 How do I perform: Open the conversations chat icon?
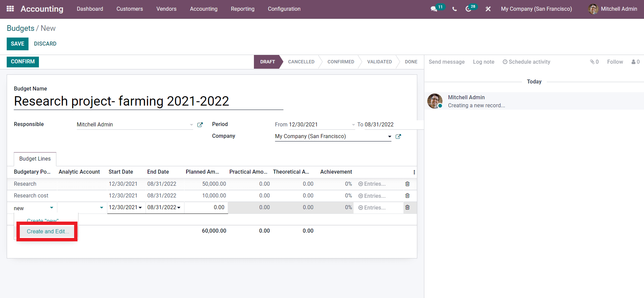434,9
